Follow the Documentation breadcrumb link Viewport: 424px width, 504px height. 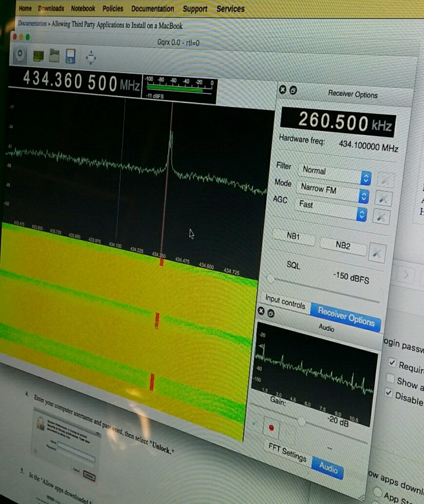coord(33,23)
